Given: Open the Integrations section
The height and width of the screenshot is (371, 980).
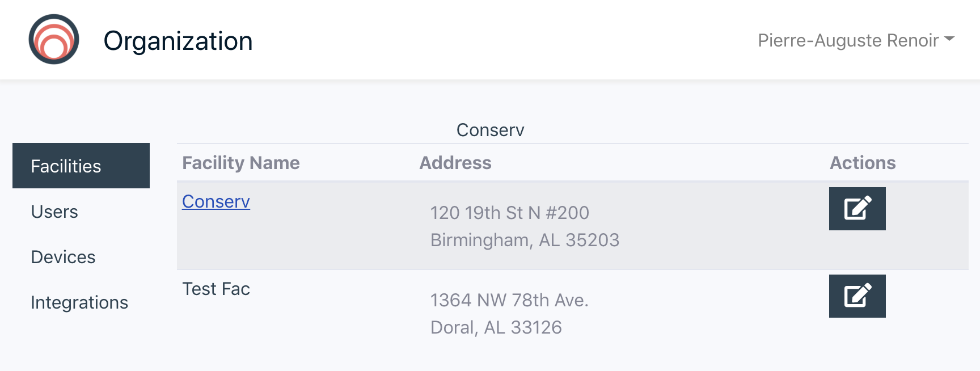Looking at the screenshot, I should [x=79, y=302].
